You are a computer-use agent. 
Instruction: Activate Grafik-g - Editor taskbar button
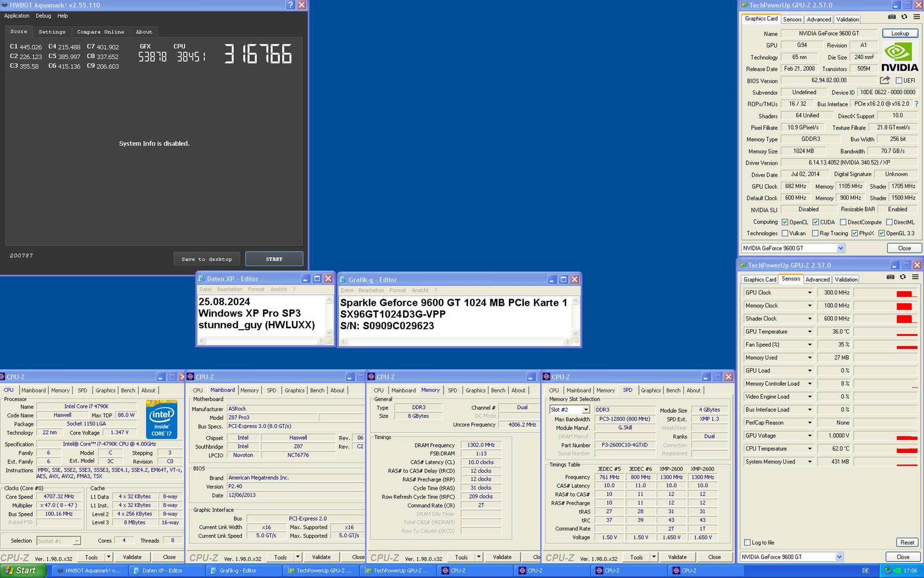244,571
